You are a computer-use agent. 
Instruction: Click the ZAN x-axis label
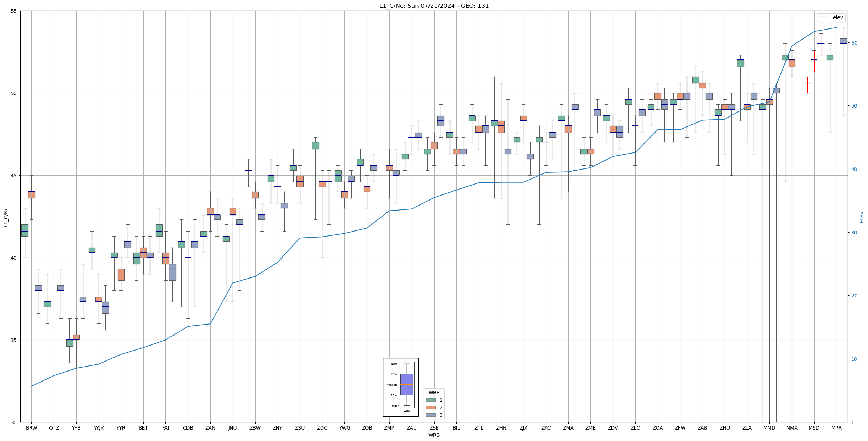(210, 428)
